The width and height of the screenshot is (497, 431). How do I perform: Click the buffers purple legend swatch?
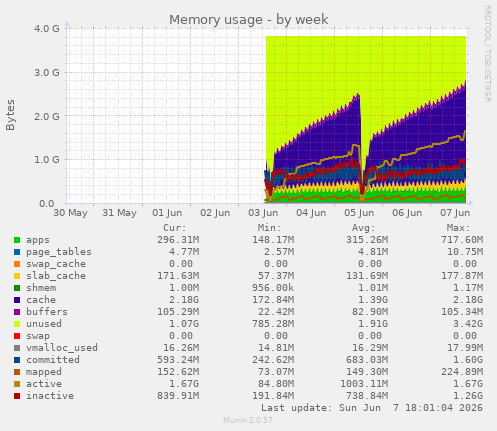click(17, 312)
